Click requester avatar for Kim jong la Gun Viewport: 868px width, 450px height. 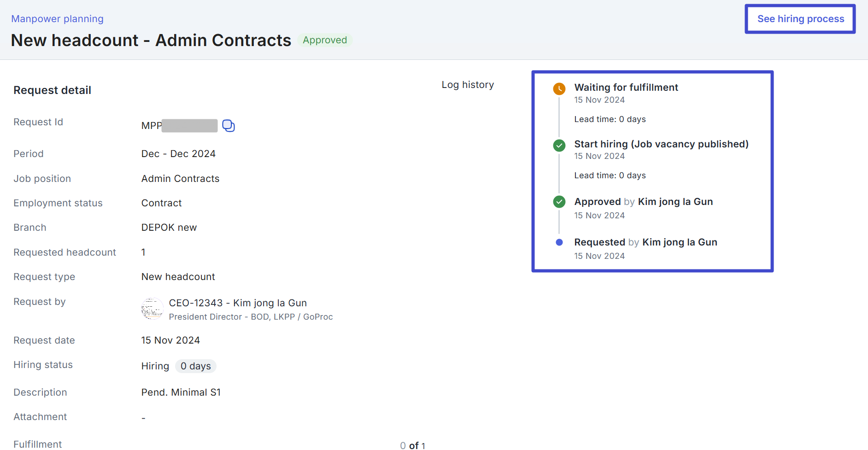(152, 309)
